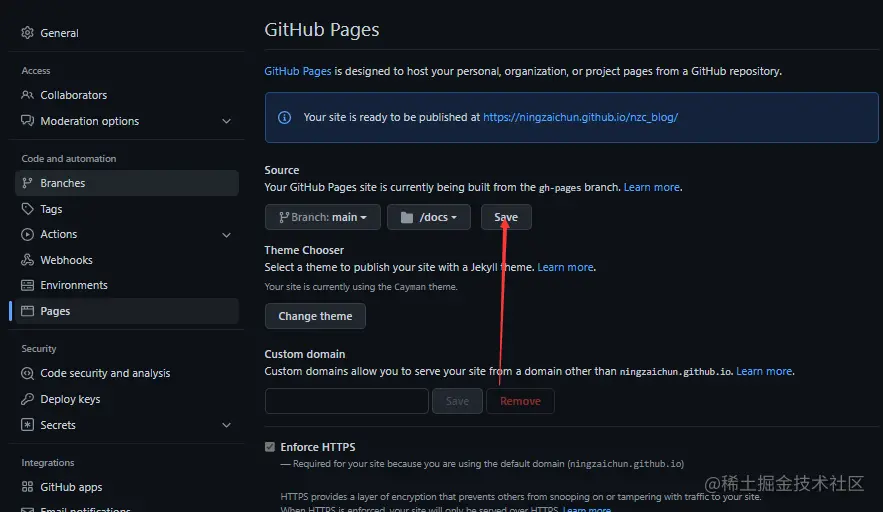This screenshot has width=883, height=512.
Task: Expand the Actions section chevron
Action: [x=226, y=235]
